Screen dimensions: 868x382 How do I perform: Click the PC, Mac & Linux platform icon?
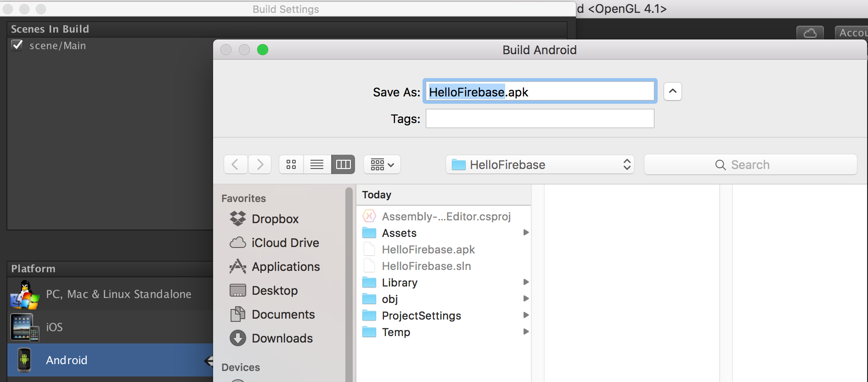click(x=24, y=295)
